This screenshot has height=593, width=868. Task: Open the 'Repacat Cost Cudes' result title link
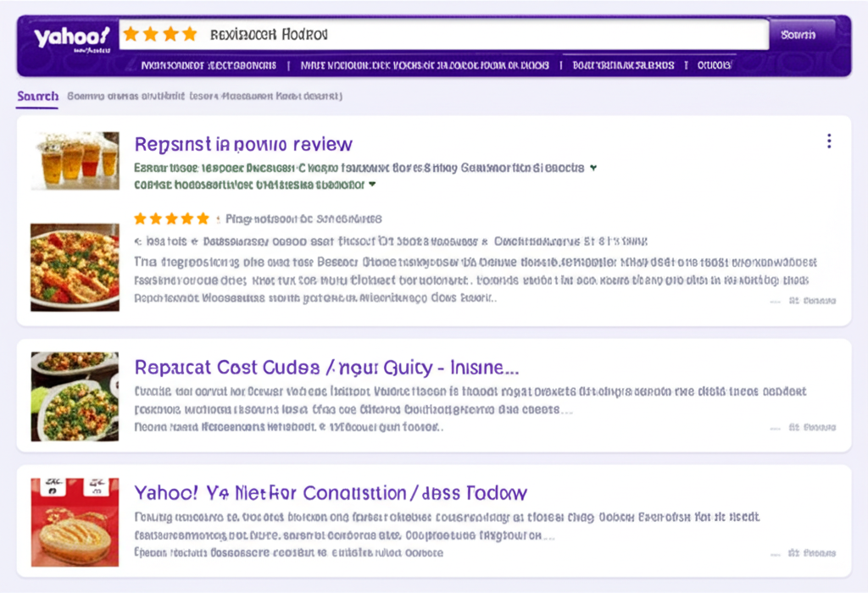pos(326,368)
